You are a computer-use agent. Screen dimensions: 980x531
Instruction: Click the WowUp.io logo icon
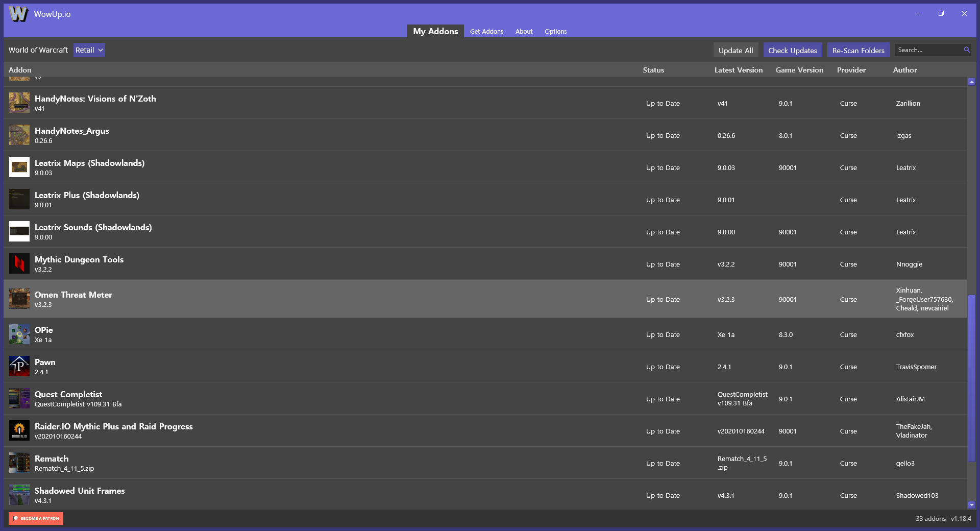pyautogui.click(x=19, y=14)
